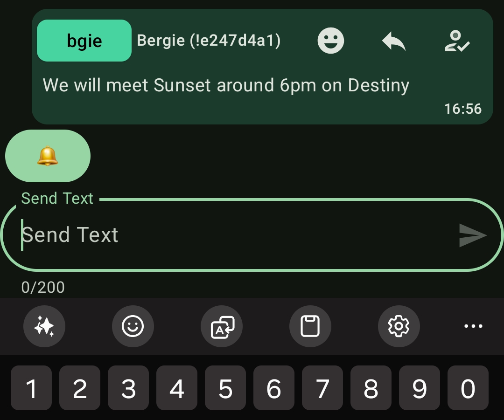Tap the 3 number key
The image size is (504, 420).
coord(128,388)
